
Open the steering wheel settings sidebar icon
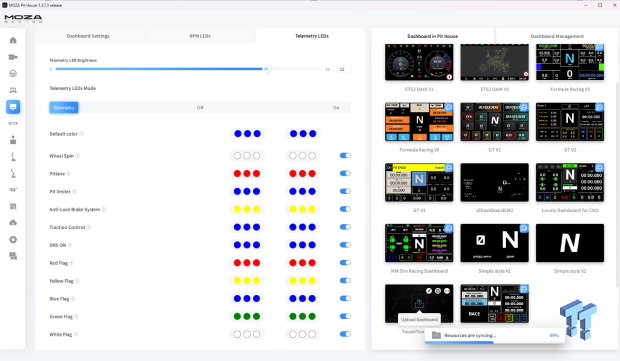(13, 74)
